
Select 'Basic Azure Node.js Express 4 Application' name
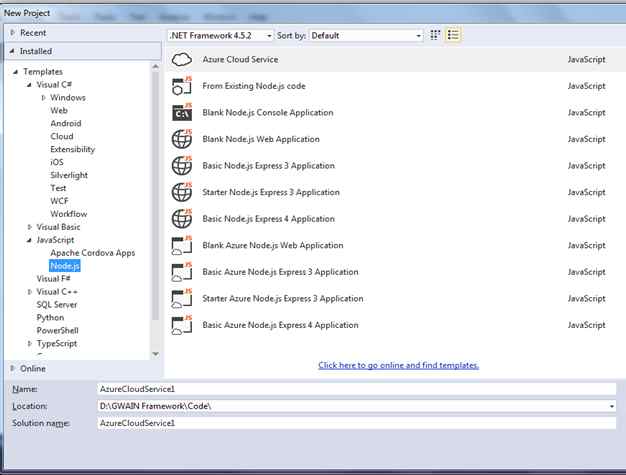[281, 325]
